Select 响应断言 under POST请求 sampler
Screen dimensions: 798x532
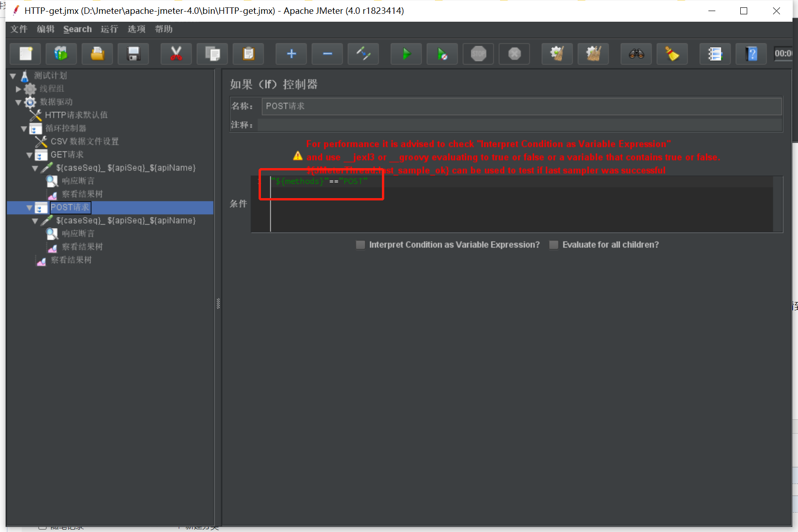[78, 234]
